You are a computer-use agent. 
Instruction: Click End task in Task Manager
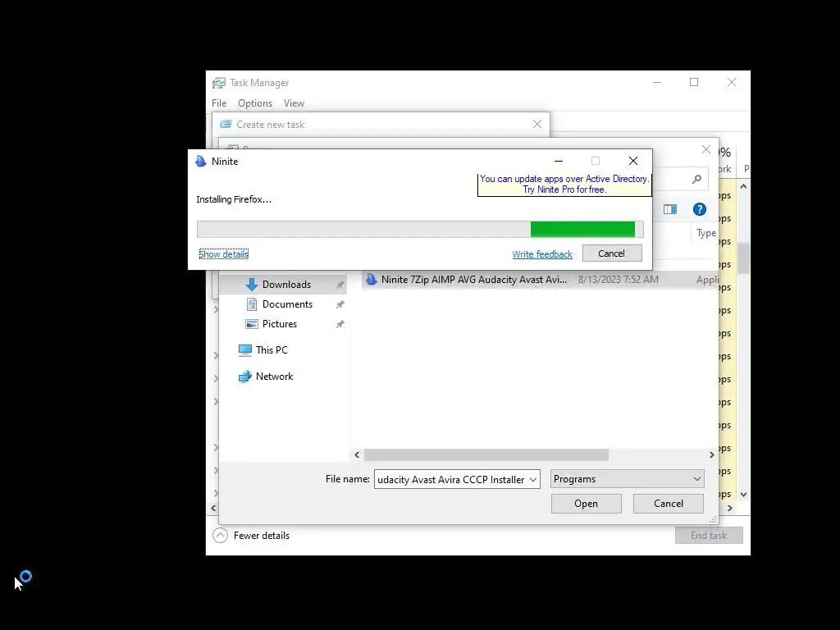[708, 535]
